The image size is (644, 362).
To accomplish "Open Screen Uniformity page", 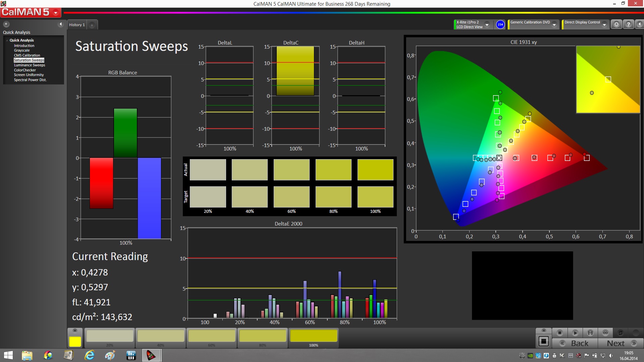I will coord(29,75).
